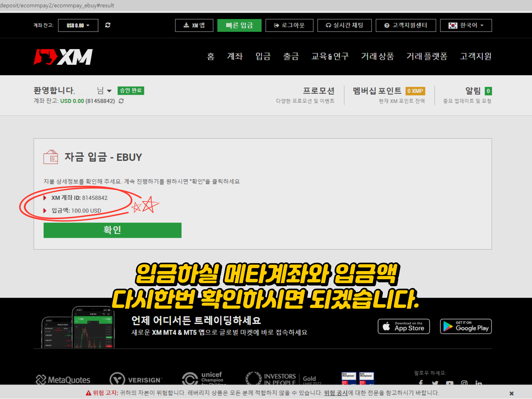Click the XM logo in the header
The width and height of the screenshot is (532, 399).
63,56
